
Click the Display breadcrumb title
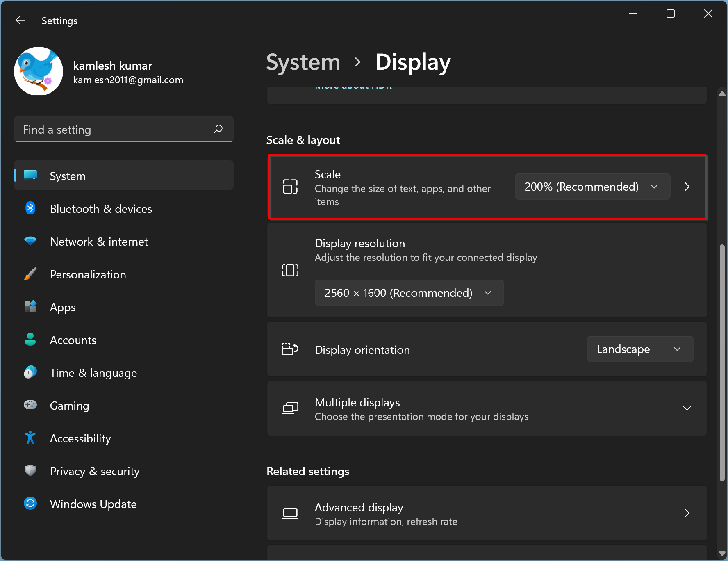413,62
